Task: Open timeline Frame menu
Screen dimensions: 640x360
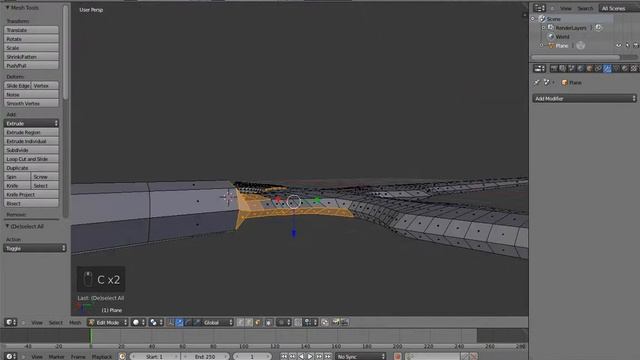Action: (78, 357)
